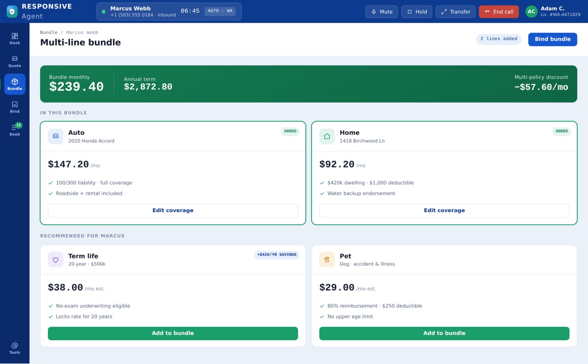Click the 2020 Honda Accord text
Viewport: 588px width, 364px height.
(91, 141)
